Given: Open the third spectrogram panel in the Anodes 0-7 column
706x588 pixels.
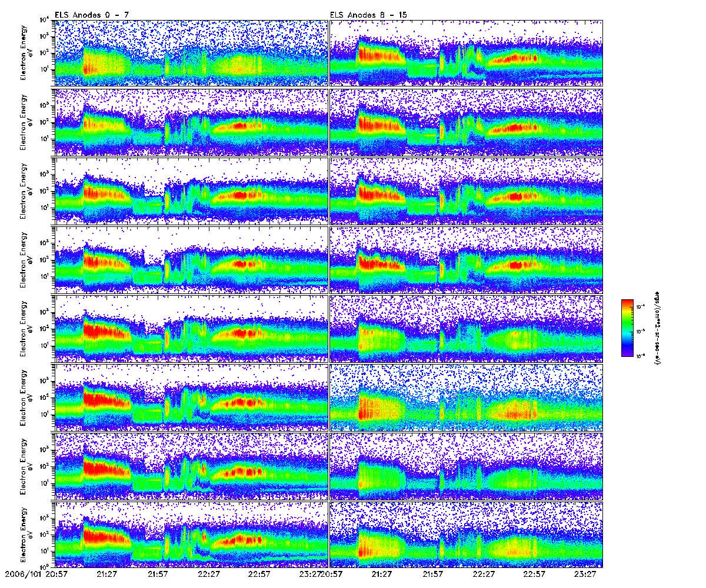Looking at the screenshot, I should click(x=191, y=191).
